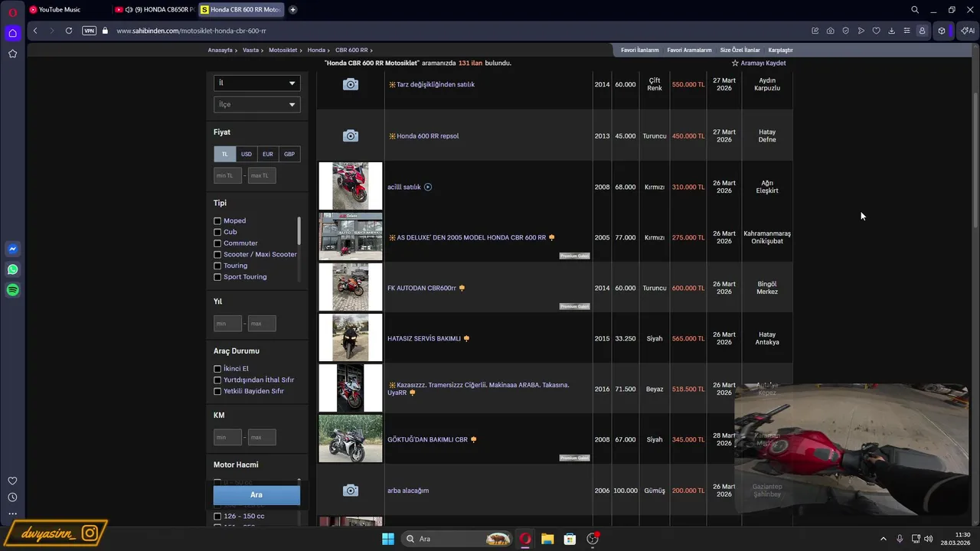This screenshot has height=551, width=980.
Task: Open ad blocker shield icon
Action: [x=846, y=31]
